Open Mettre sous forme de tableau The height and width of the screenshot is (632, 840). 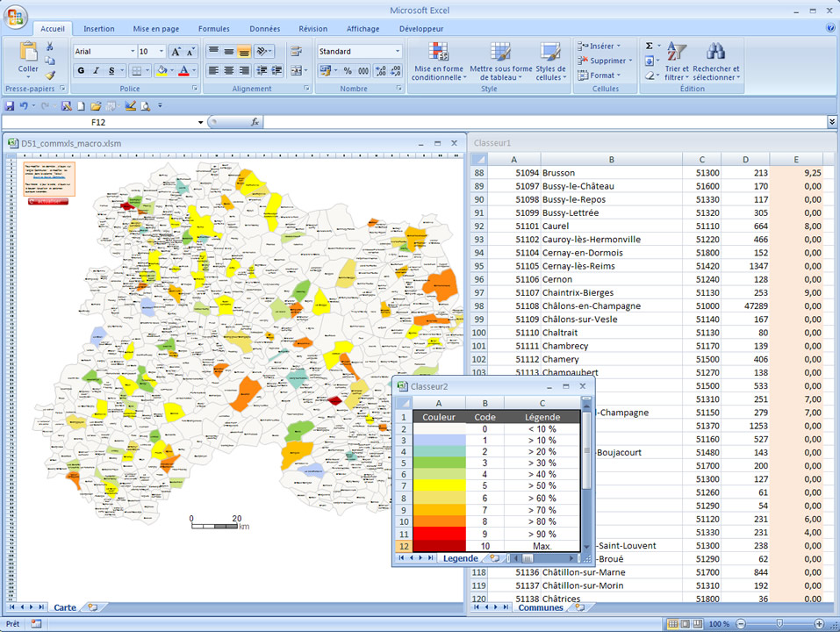pyautogui.click(x=501, y=61)
